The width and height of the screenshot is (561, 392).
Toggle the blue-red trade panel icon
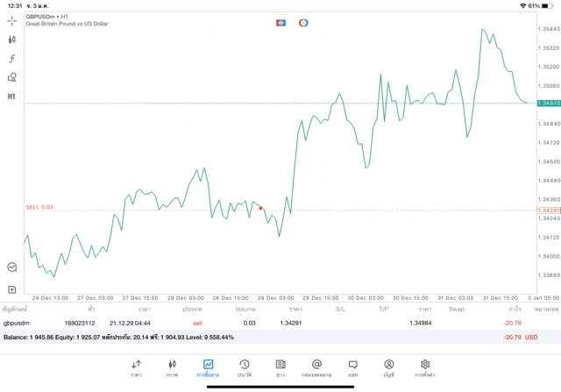tap(280, 22)
